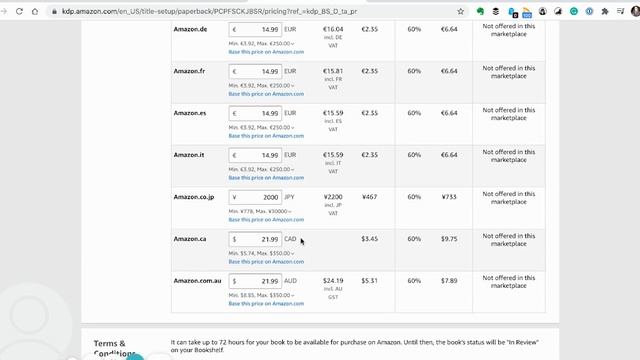Base Amazon.co.jp price on Amazon.com

266,220
